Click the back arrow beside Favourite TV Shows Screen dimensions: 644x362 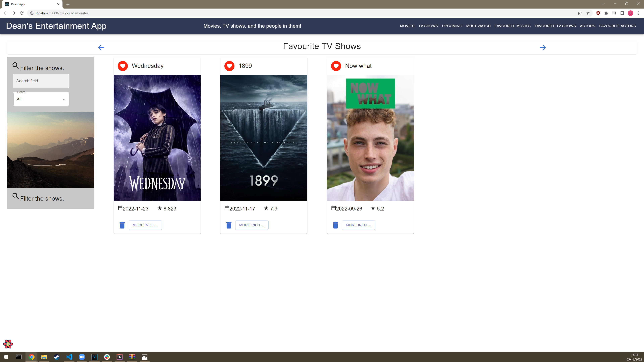101,47
